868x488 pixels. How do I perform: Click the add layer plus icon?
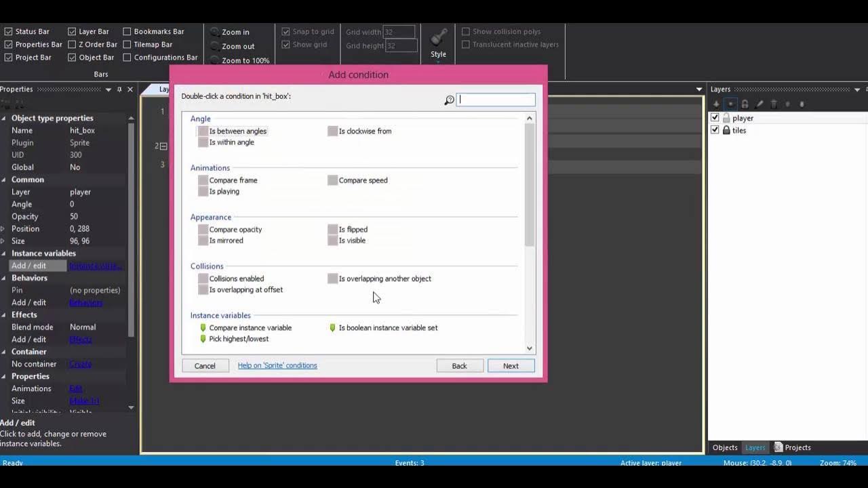716,104
